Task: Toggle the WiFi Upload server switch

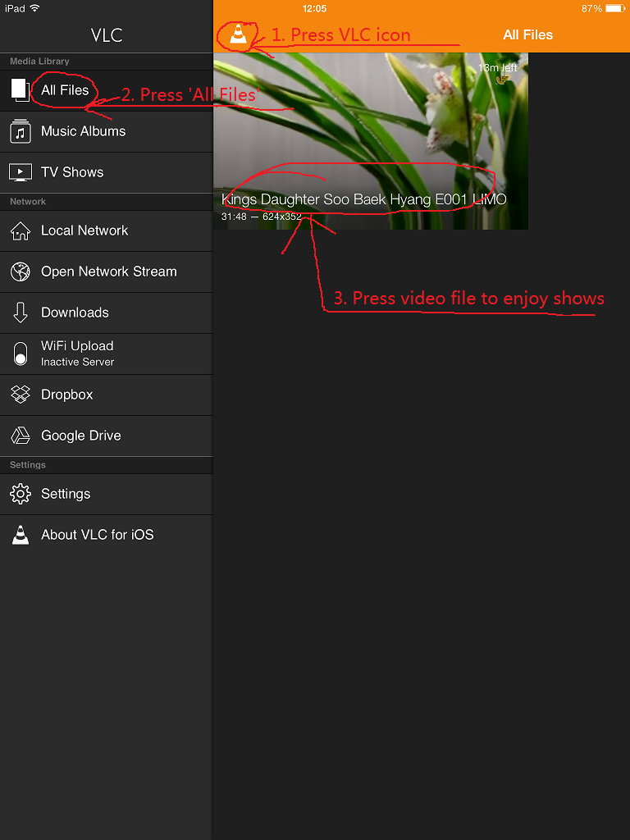Action: (21, 354)
